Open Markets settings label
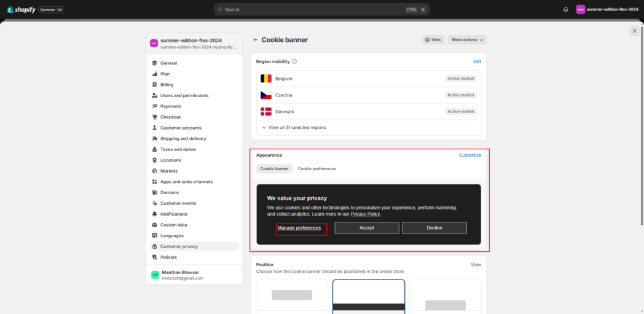This screenshot has height=314, width=644. [169, 171]
